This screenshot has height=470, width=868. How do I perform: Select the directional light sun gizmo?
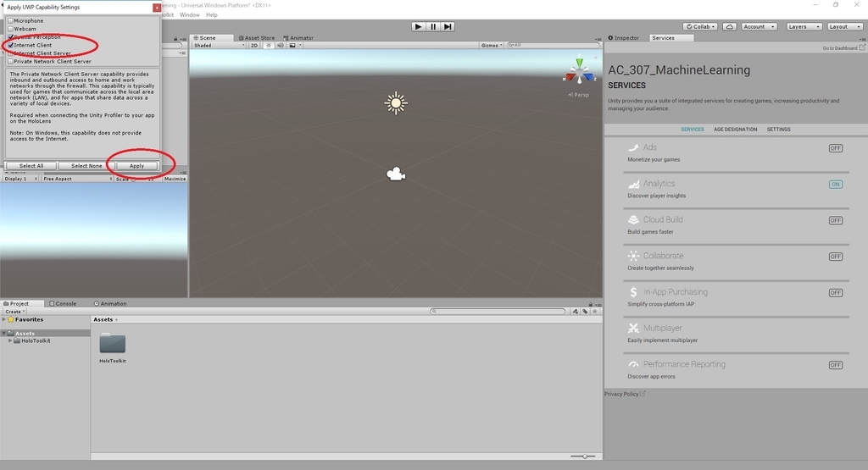pos(396,103)
